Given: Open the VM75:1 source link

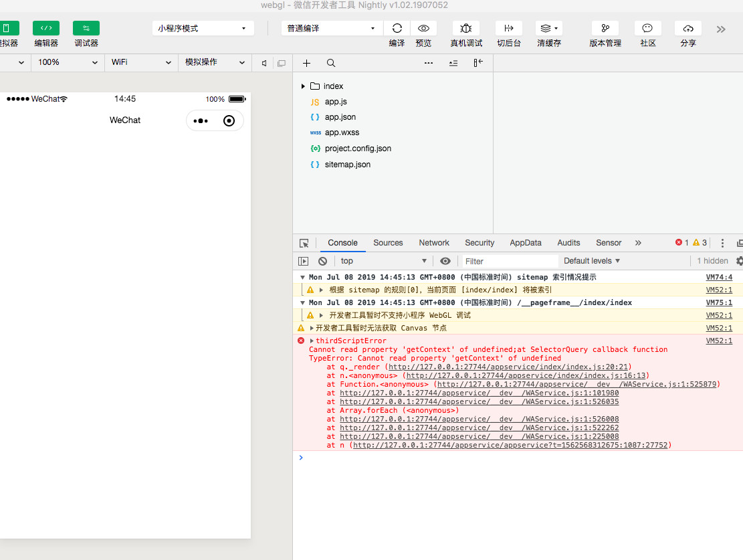Looking at the screenshot, I should (719, 302).
